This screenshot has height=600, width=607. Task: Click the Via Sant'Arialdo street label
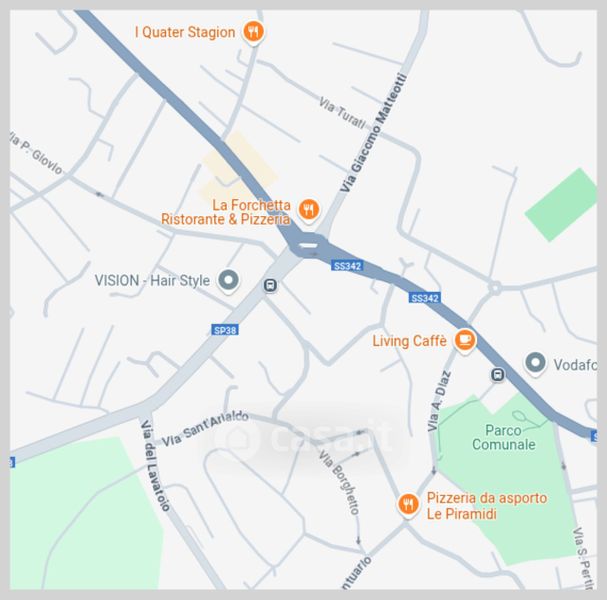click(x=205, y=428)
